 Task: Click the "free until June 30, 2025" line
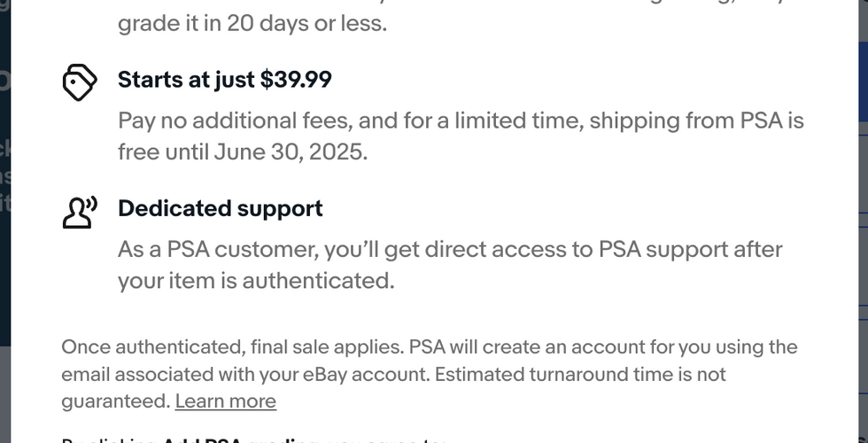(x=242, y=152)
